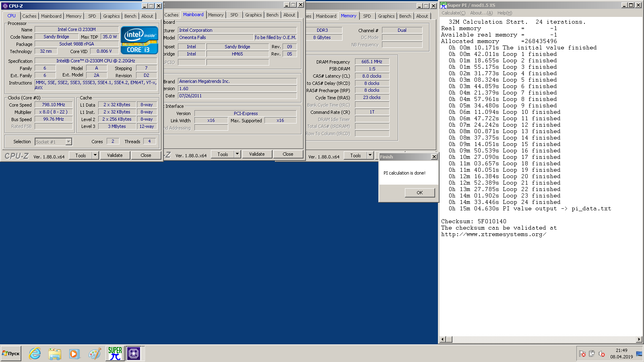The height and width of the screenshot is (362, 644).
Task: Click left arrow of Super PI horizontal scrollbar
Action: click(443, 339)
